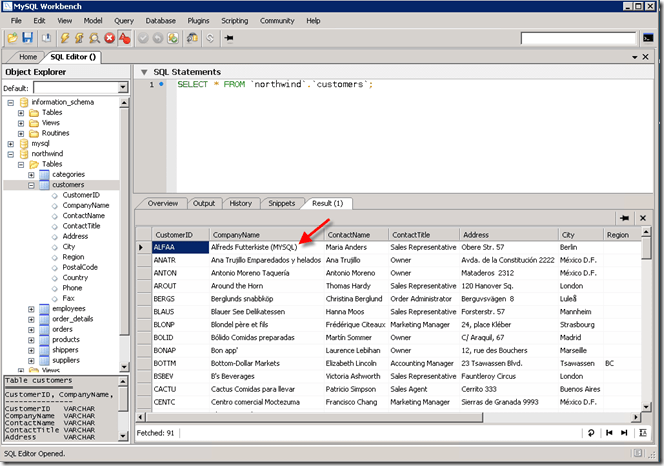Switch to the History tab
Image resolution: width=664 pixels, height=466 pixels.
coord(240,203)
